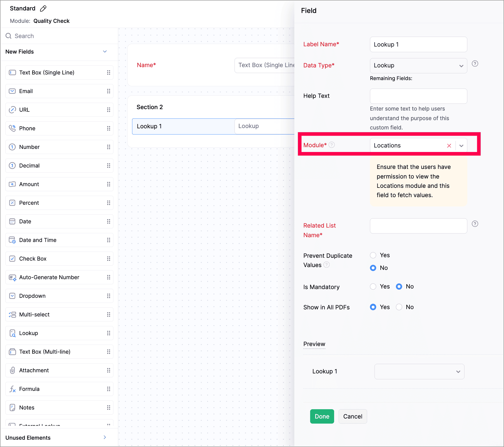
Task: Click the green Done button
Action: coord(322,417)
